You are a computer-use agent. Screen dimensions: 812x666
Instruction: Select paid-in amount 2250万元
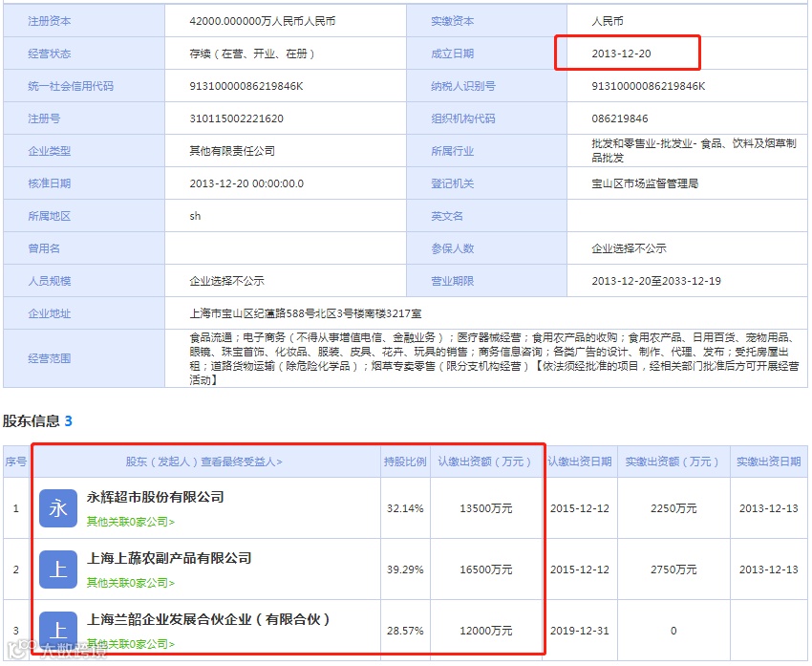673,508
